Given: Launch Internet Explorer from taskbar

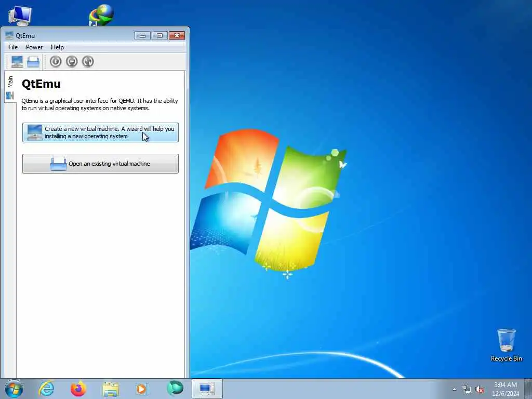Looking at the screenshot, I should (x=46, y=389).
